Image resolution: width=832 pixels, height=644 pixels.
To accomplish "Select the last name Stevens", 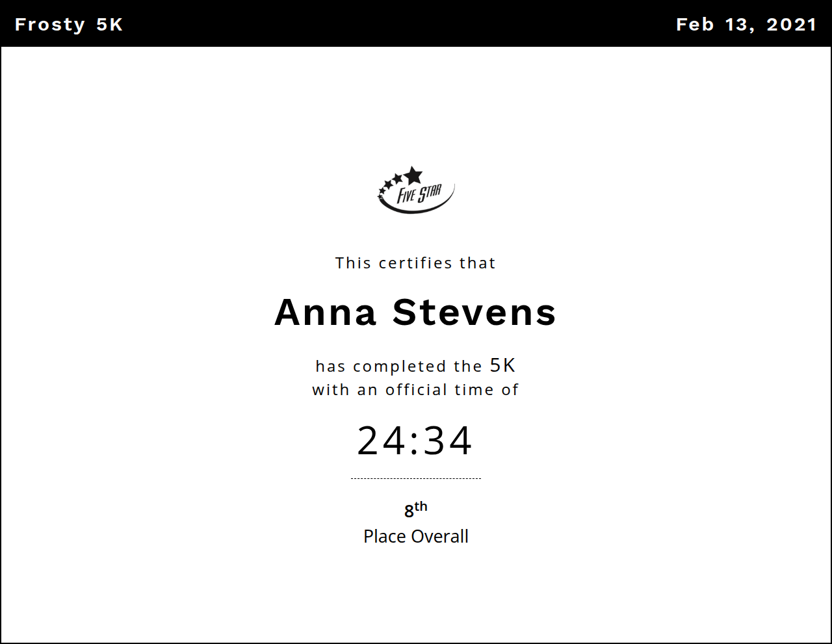I will (474, 313).
